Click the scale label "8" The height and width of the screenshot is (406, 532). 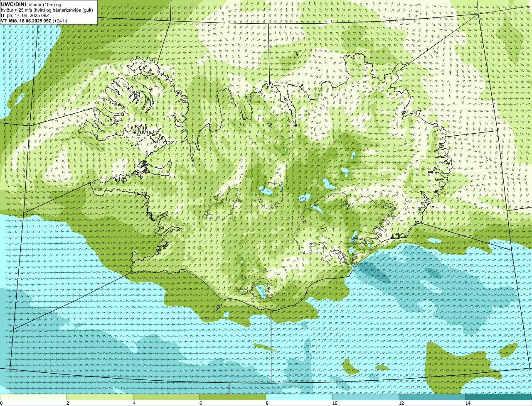(x=267, y=403)
